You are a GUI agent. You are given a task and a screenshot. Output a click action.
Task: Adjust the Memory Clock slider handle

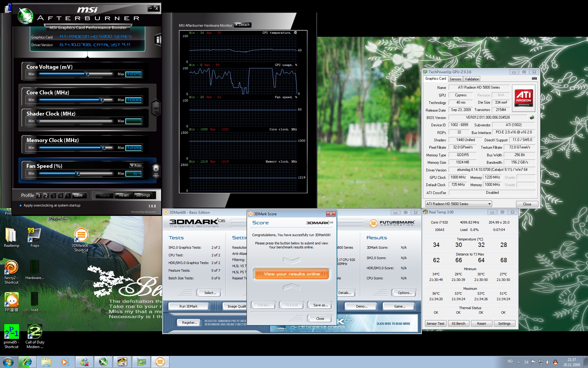103,148
